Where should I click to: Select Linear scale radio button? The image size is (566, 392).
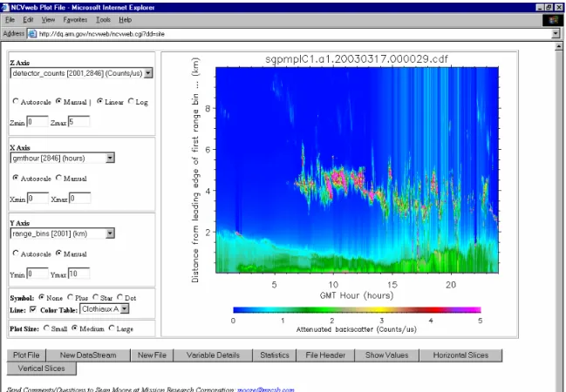[99, 101]
